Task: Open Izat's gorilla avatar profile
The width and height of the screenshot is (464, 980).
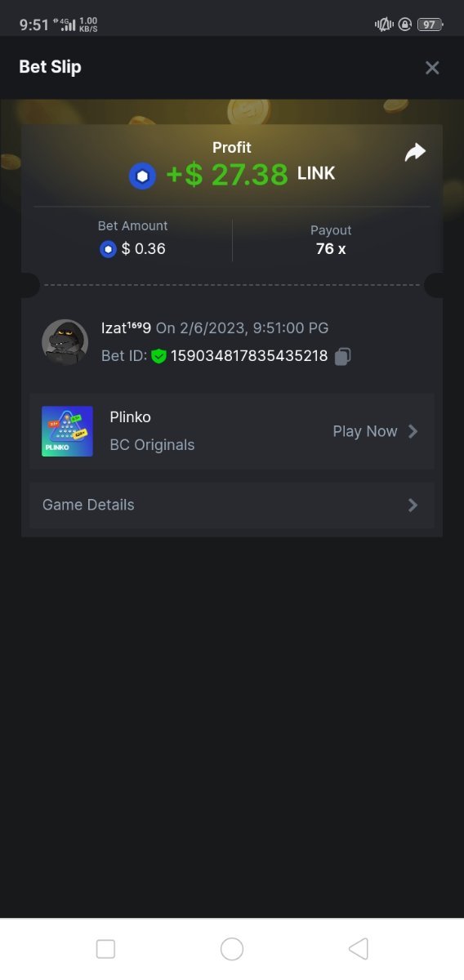Action: click(x=65, y=342)
